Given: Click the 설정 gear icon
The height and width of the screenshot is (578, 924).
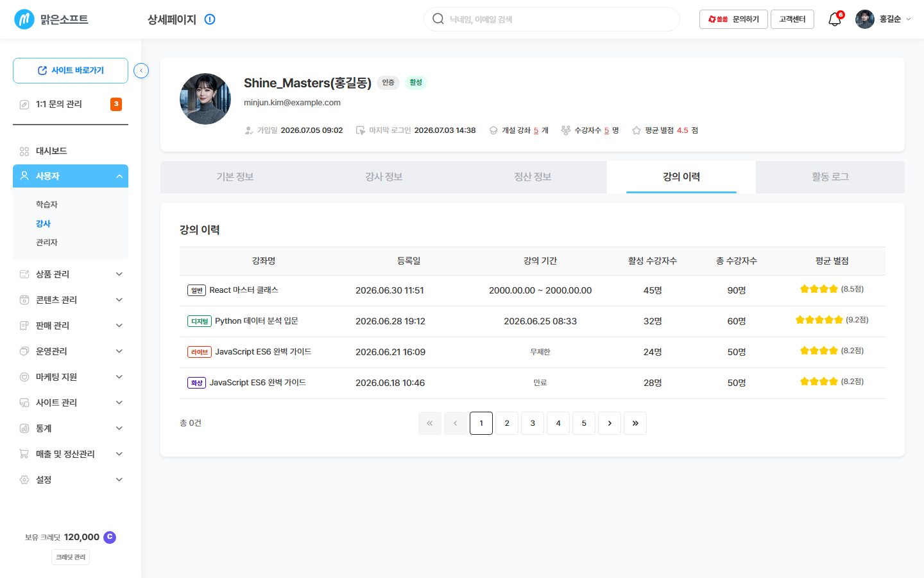Looking at the screenshot, I should [24, 480].
